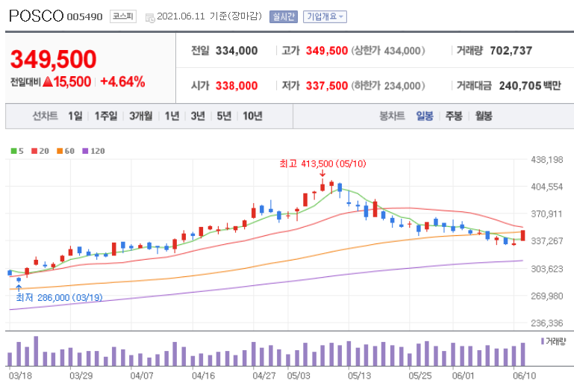
Task: Click the last red candlestick on 06/11
Action: [x=523, y=235]
